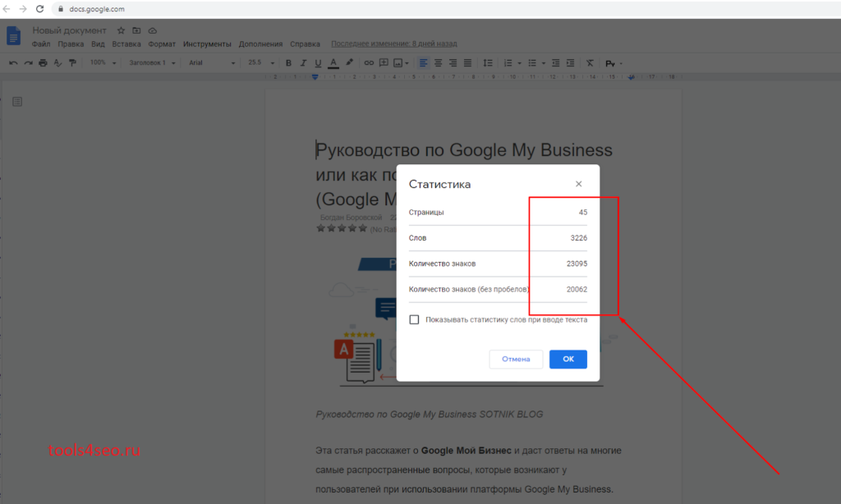Image resolution: width=841 pixels, height=504 pixels.
Task: Expand the input tools dropdown arrow
Action: [621, 63]
